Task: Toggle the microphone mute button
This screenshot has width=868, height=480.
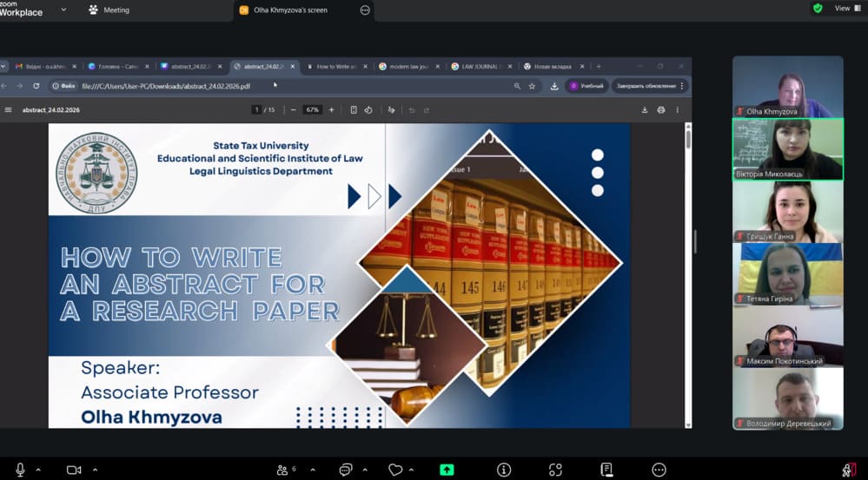Action: coord(20,470)
